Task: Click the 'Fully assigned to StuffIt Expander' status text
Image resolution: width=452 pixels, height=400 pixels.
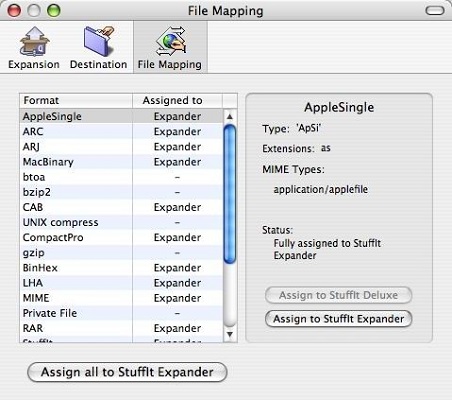Action: click(327, 249)
